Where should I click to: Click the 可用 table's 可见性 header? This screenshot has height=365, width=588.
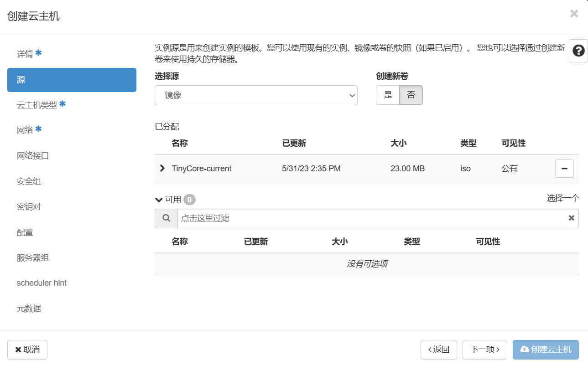[488, 242]
